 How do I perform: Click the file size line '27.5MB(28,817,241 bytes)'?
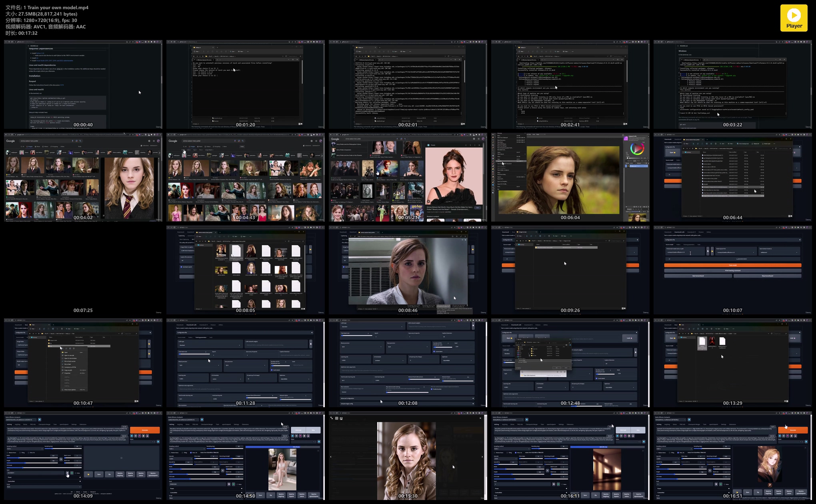41,14
